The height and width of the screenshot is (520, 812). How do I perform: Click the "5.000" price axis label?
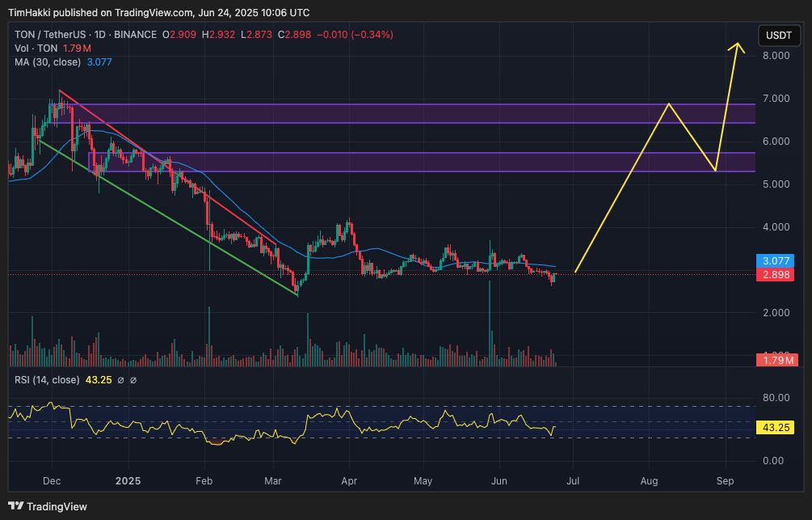[x=776, y=184]
